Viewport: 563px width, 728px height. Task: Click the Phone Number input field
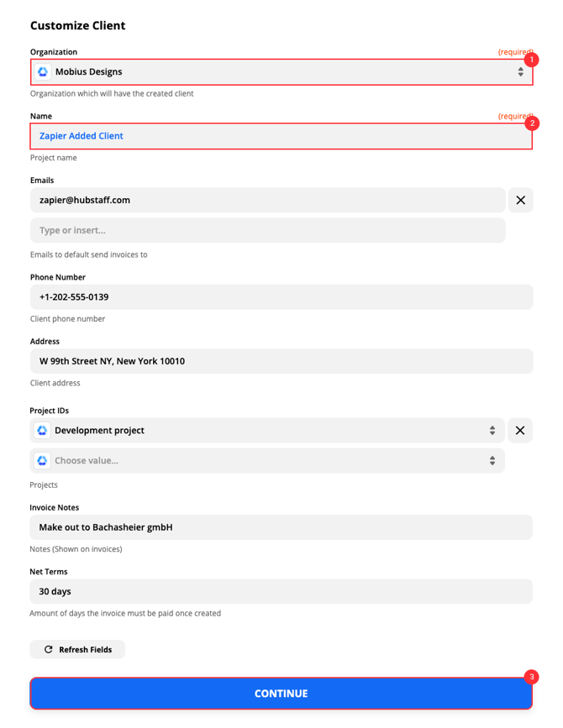click(281, 297)
